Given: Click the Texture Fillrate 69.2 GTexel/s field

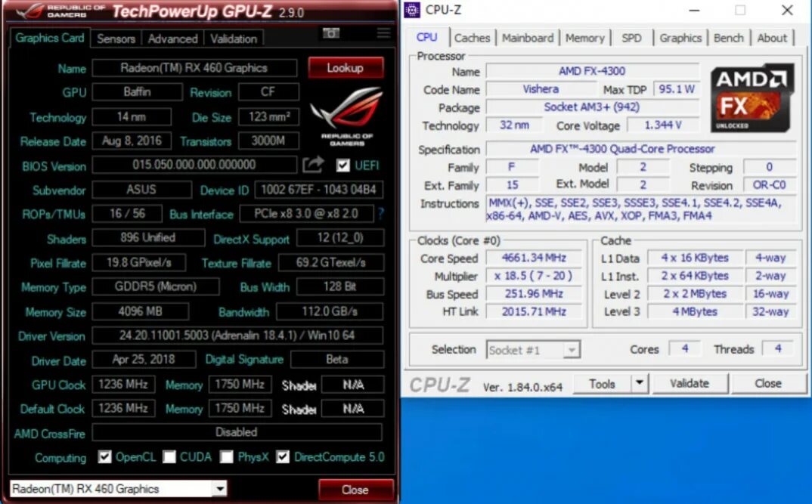Looking at the screenshot, I should pos(331,262).
